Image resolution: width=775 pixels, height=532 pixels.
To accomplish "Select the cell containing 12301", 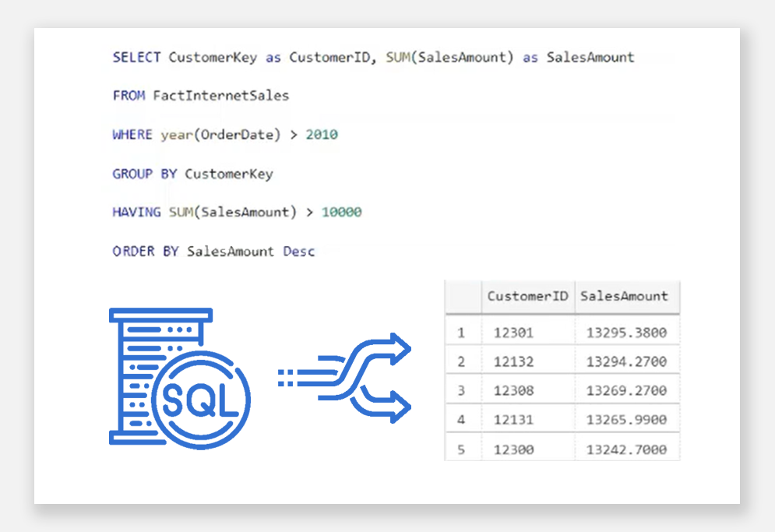I will (x=514, y=333).
